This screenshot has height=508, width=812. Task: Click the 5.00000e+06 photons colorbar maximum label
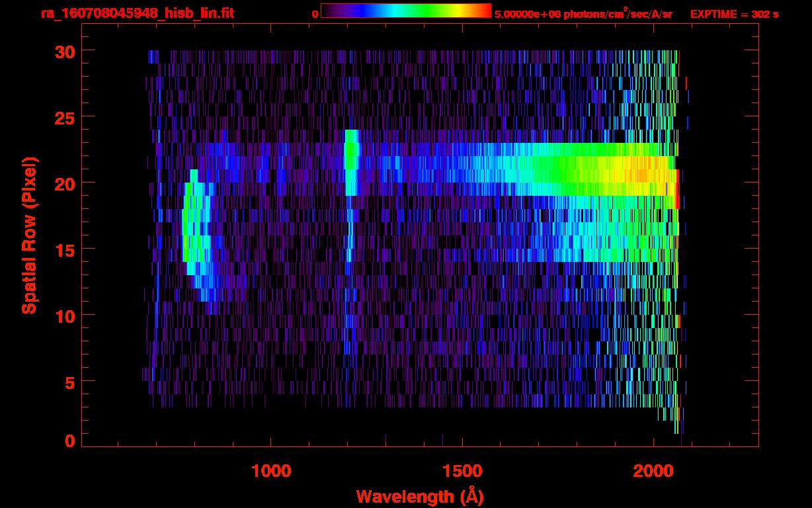pos(583,14)
